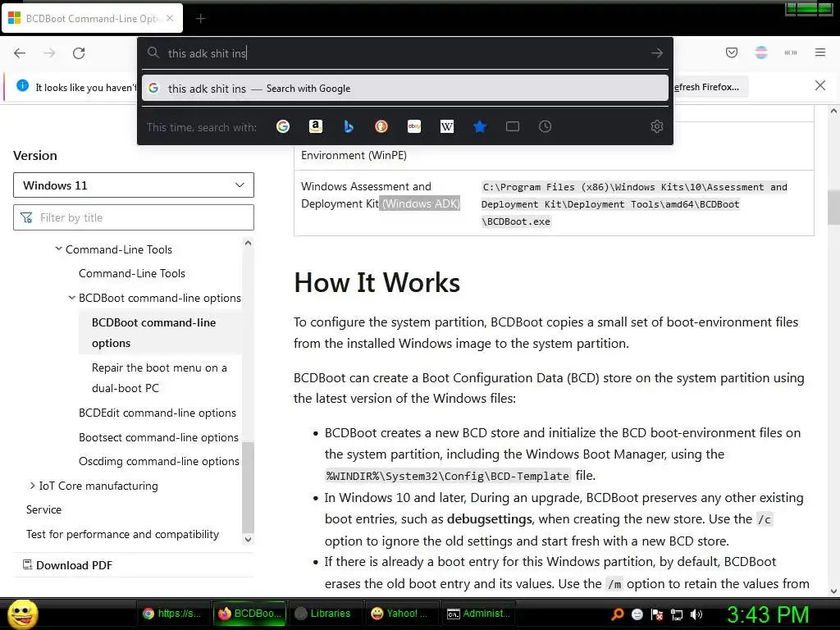Click the /c option code text
The image size is (840, 630).
764,519
